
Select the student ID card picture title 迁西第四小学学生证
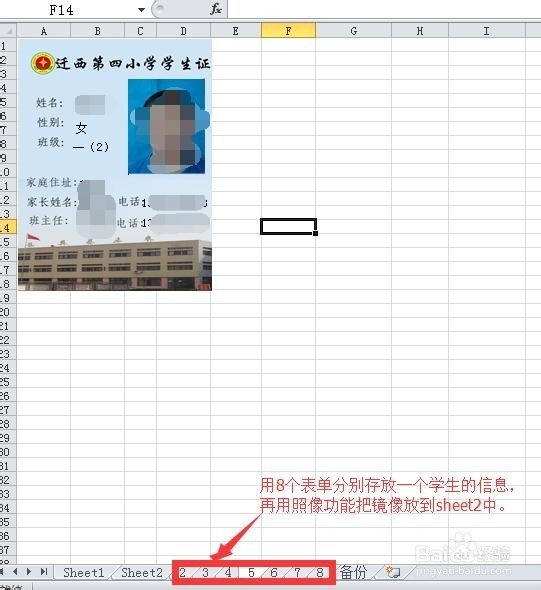133,63
